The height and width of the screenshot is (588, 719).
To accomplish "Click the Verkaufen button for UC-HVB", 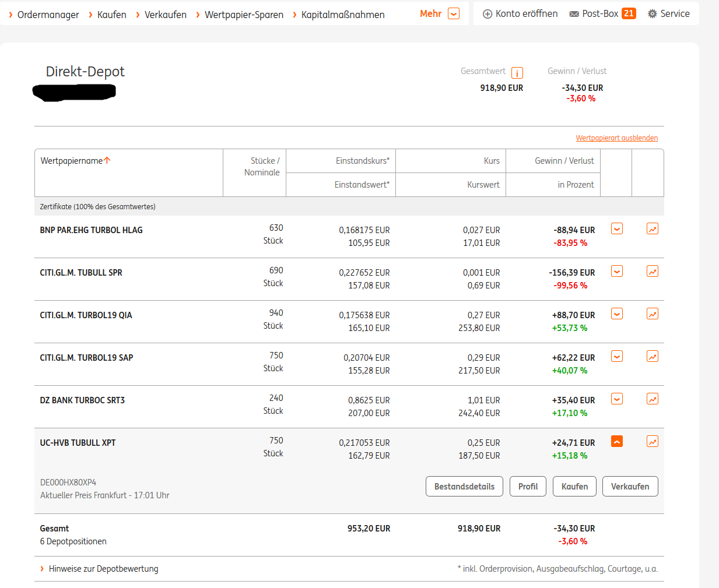I will [x=630, y=487].
